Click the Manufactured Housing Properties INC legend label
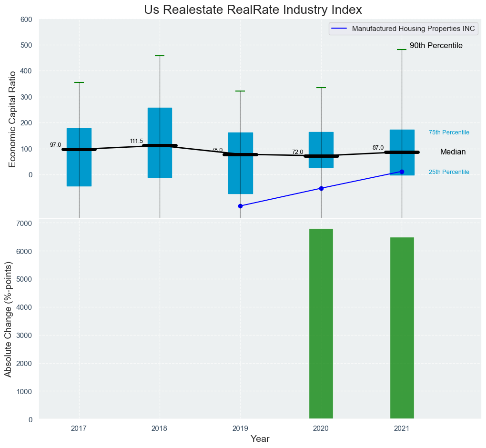Screen dimensions: 486x448 coord(413,29)
